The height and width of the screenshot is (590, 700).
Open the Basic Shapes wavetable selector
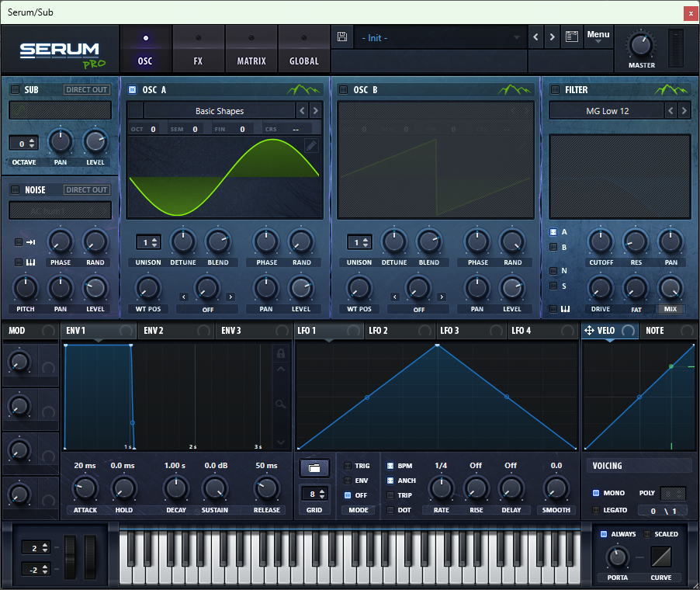219,111
